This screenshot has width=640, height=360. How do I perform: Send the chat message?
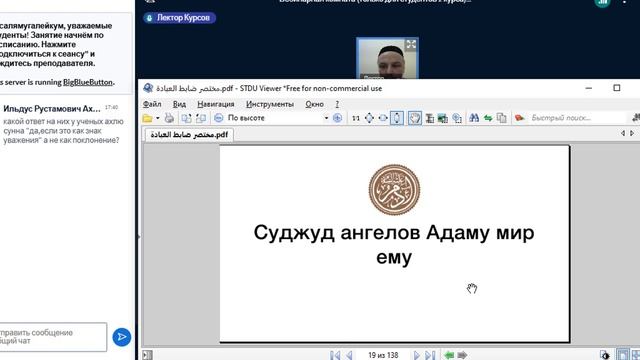(x=122, y=337)
